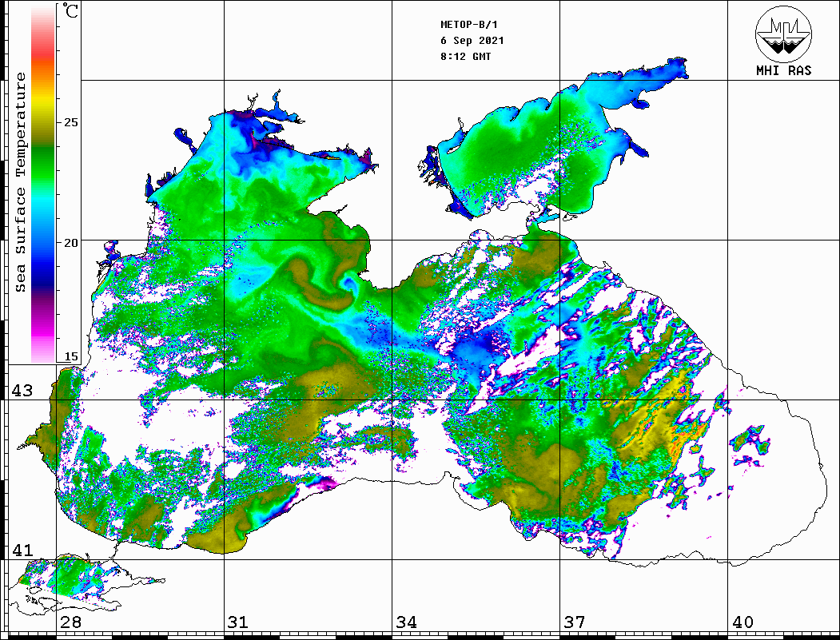Image resolution: width=840 pixels, height=640 pixels.
Task: Click the date '6 Sep 2021'
Action: [472, 41]
